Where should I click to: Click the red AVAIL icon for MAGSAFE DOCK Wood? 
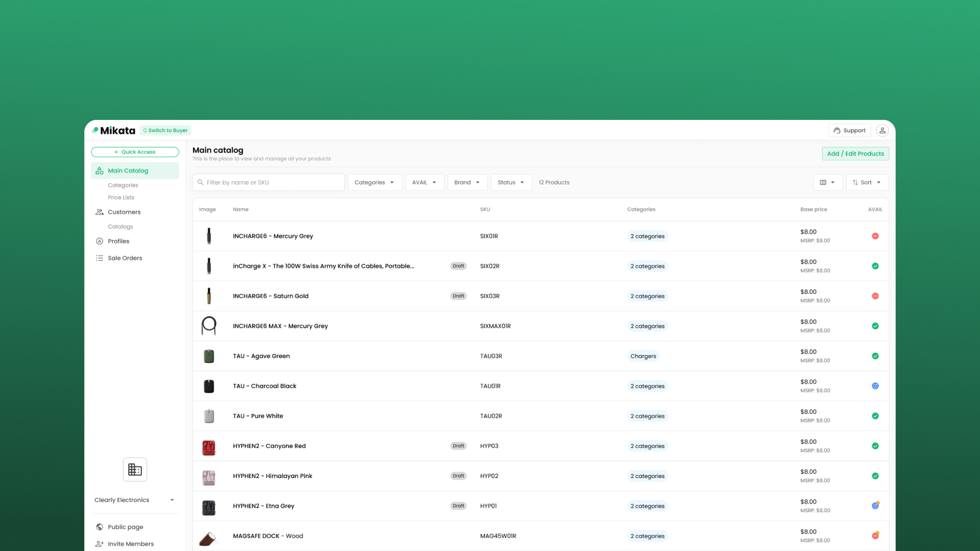(x=875, y=536)
